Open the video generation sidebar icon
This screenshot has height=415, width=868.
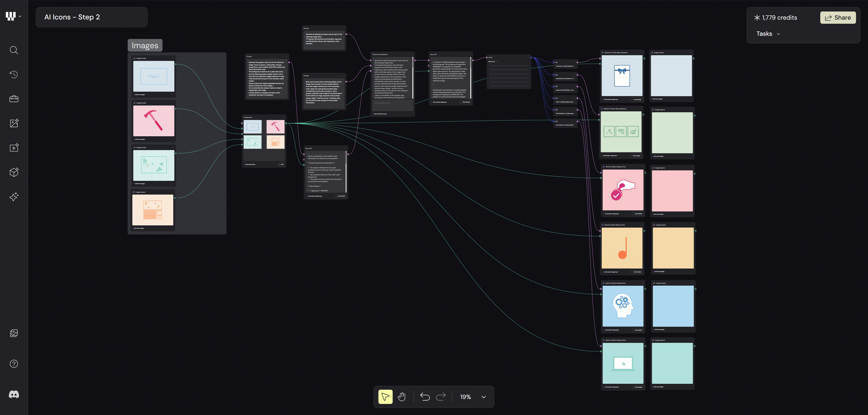pos(14,148)
